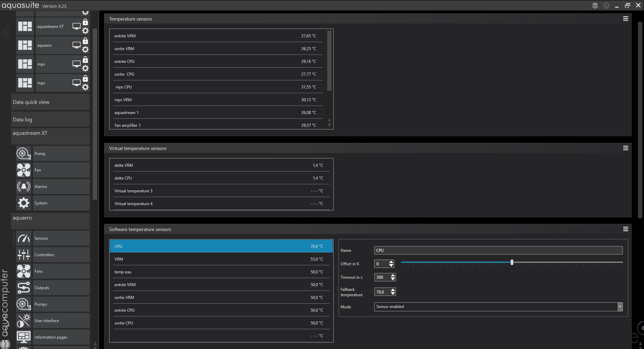Select the CPU software temperature sensor
The width and height of the screenshot is (644, 349).
[x=221, y=246]
